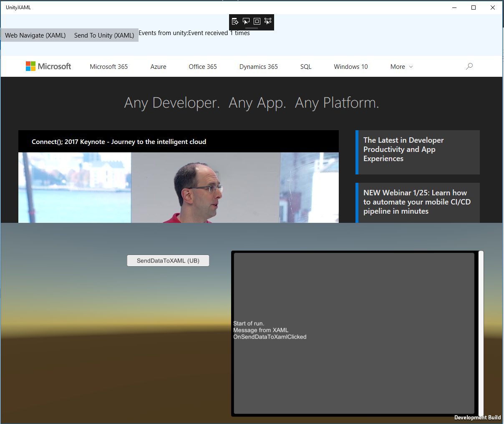
Task: Toggle Display Layout Adorners debug icon
Action: (x=257, y=21)
